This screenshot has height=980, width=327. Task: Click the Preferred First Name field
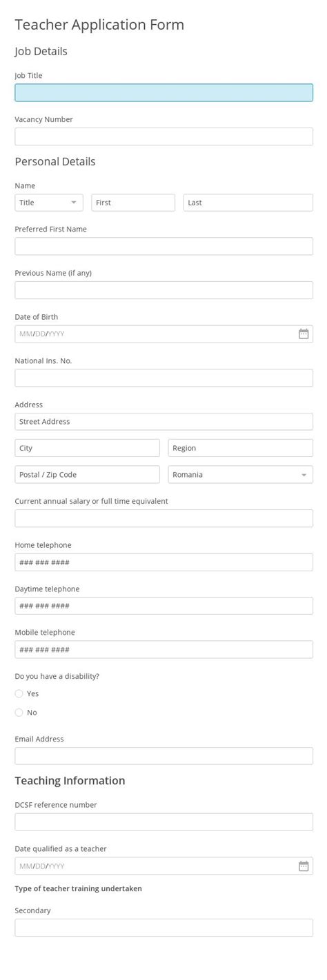pyautogui.click(x=164, y=246)
